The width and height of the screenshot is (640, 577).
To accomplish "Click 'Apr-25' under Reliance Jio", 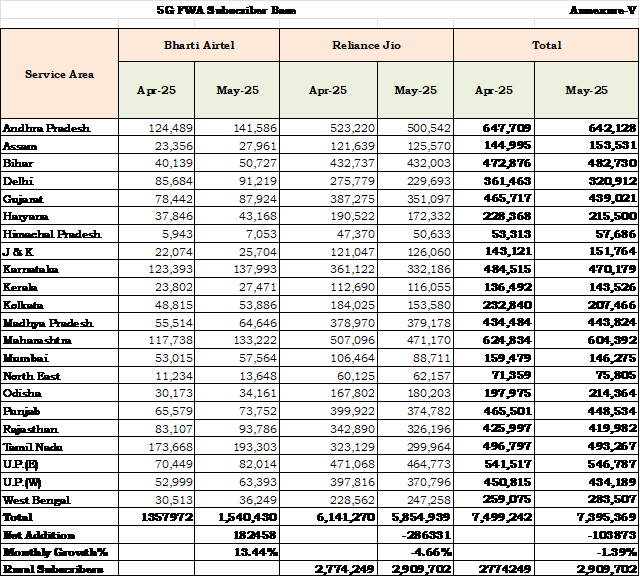I will click(x=328, y=90).
